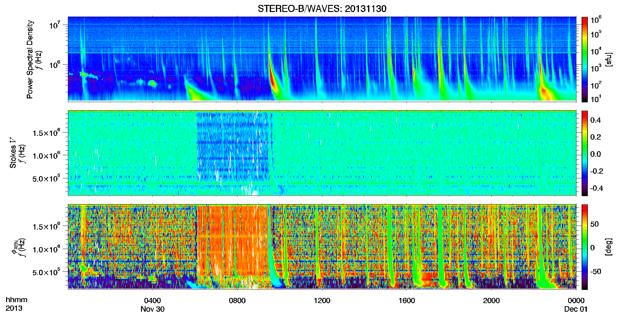Click the [deg] colorbar unit label
Screen dimensions: 644x332
pyautogui.click(x=609, y=247)
